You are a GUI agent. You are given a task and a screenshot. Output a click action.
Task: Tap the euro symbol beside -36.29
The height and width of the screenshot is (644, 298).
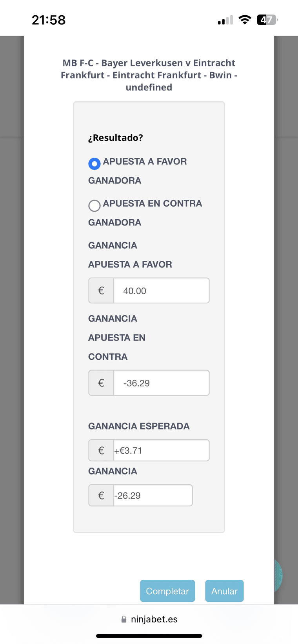tap(101, 383)
